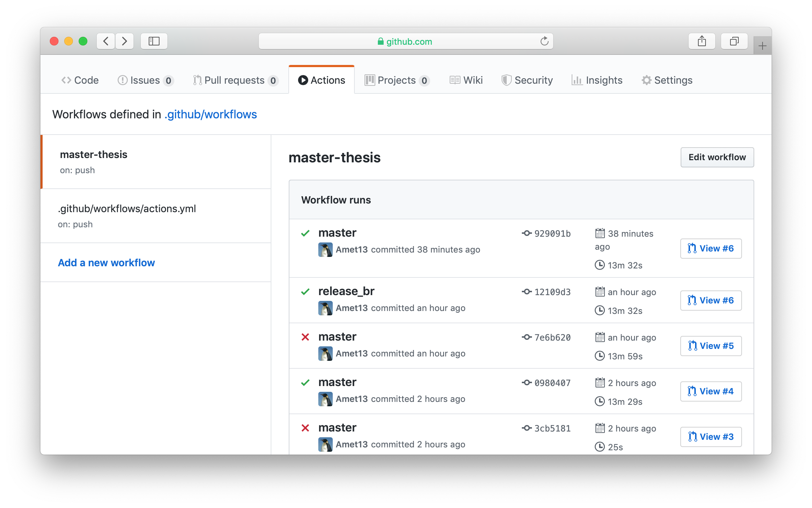Image resolution: width=812 pixels, height=508 pixels.
Task: Click the Actions tab in the repository nav
Action: coord(322,80)
